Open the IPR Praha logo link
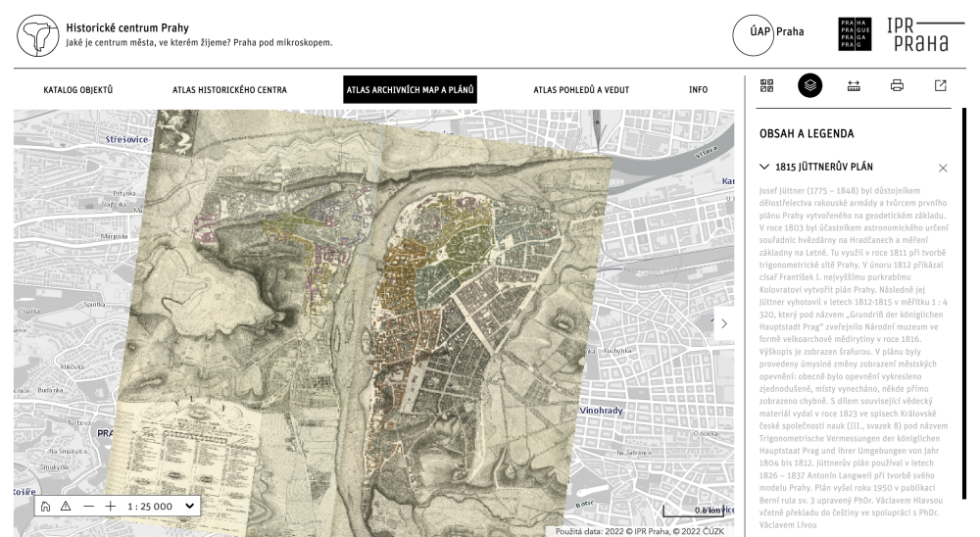 pyautogui.click(x=925, y=34)
